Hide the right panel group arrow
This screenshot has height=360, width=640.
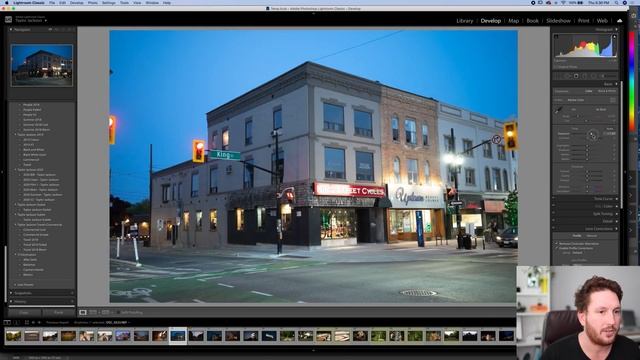pyautogui.click(x=625, y=172)
